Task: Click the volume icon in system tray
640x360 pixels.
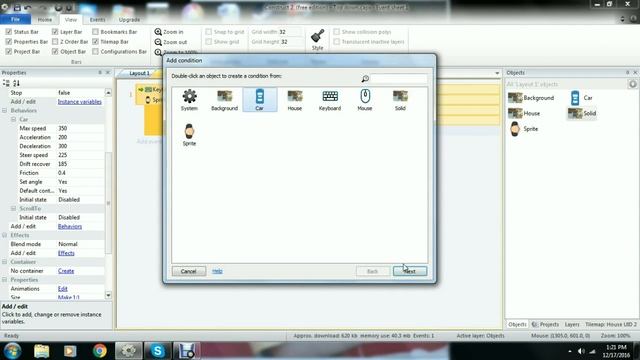Action: point(581,351)
